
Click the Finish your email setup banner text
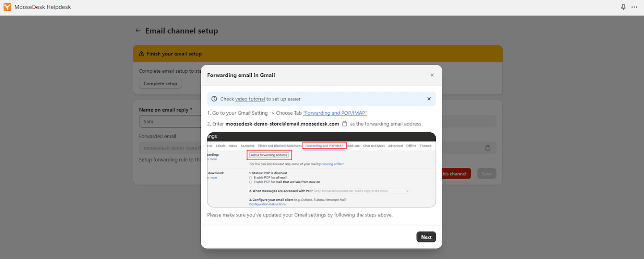(174, 54)
